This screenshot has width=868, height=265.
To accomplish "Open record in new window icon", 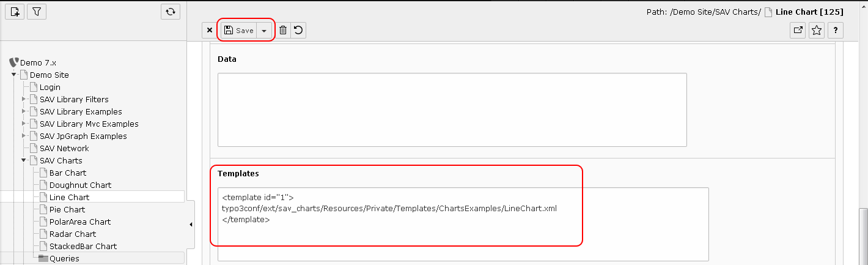I will click(798, 30).
